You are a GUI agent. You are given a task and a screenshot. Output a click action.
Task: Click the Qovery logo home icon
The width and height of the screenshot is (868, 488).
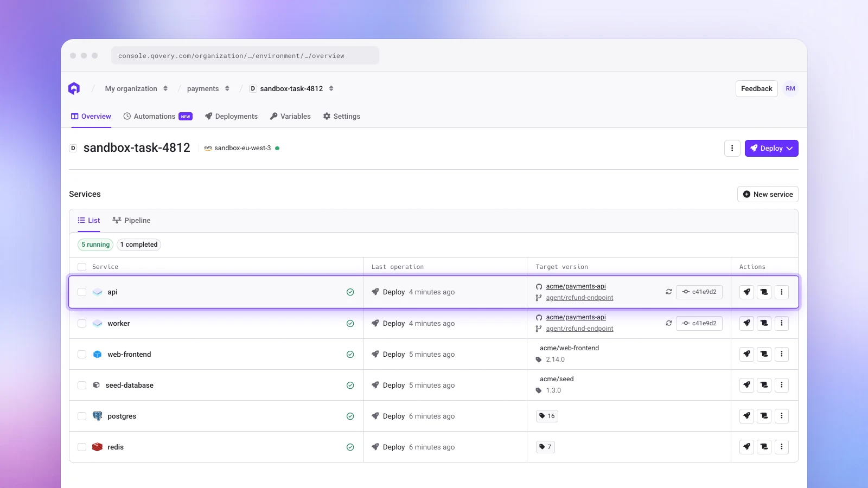(x=74, y=88)
